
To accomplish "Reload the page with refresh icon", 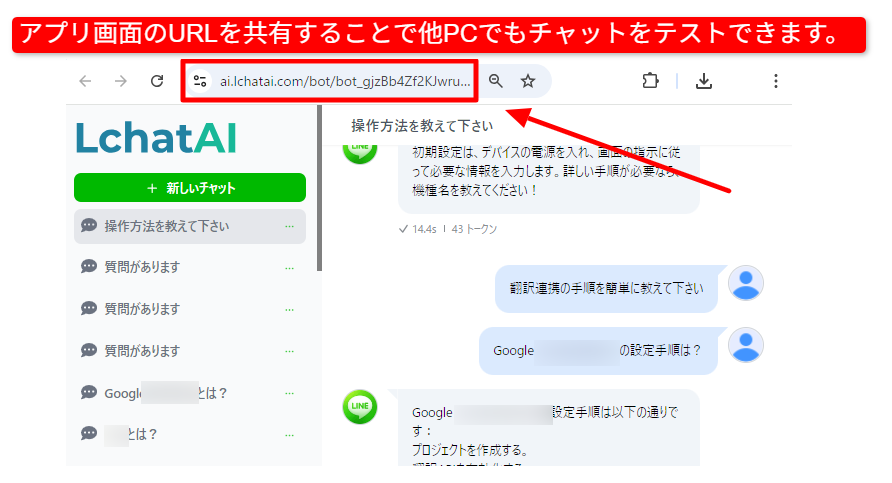I will [157, 81].
